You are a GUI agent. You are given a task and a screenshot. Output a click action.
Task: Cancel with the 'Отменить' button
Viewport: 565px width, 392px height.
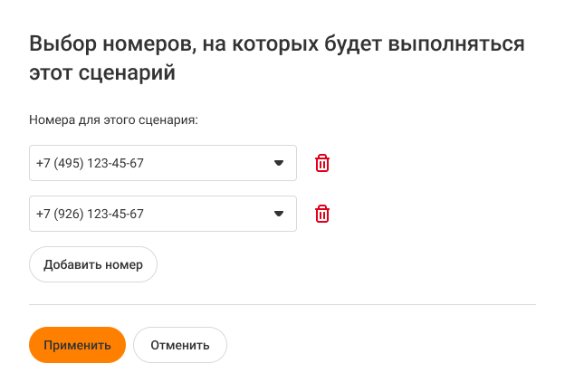point(180,345)
